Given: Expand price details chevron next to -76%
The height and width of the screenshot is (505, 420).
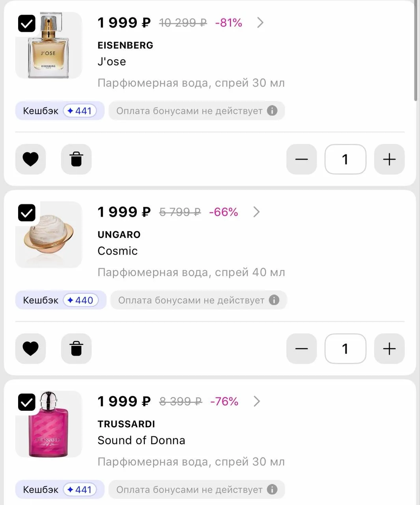Looking at the screenshot, I should click(257, 401).
